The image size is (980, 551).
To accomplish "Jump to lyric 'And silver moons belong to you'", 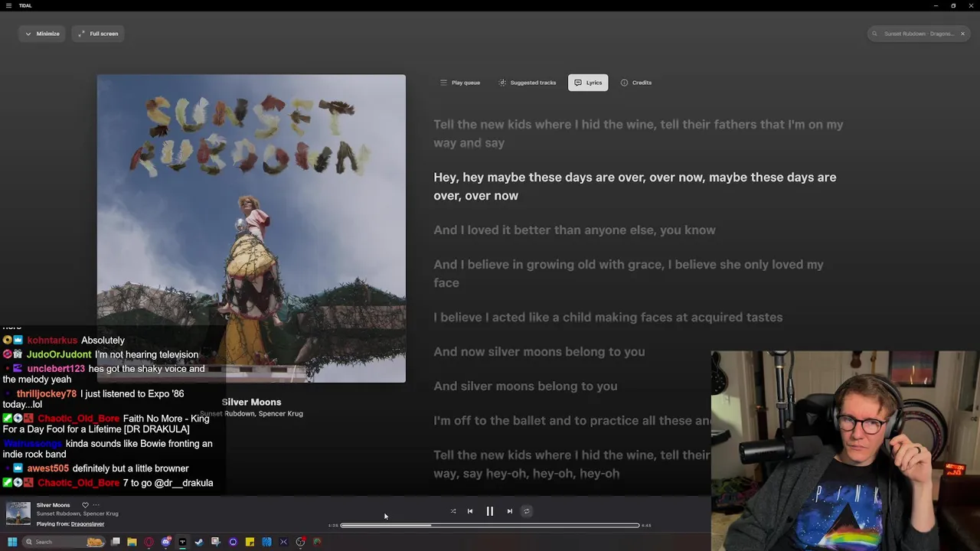I will (525, 386).
